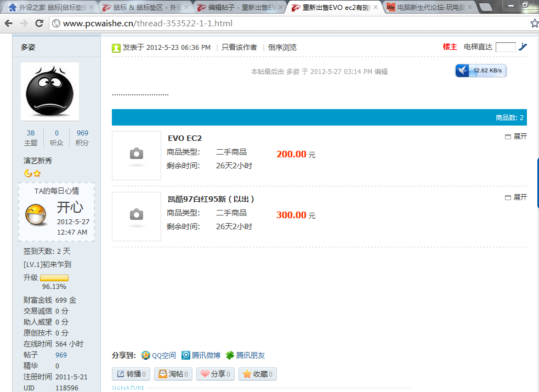The height and width of the screenshot is (392, 539).
Task: Switch to the 电脑新生代论坛 tab
Action: pyautogui.click(x=430, y=7)
